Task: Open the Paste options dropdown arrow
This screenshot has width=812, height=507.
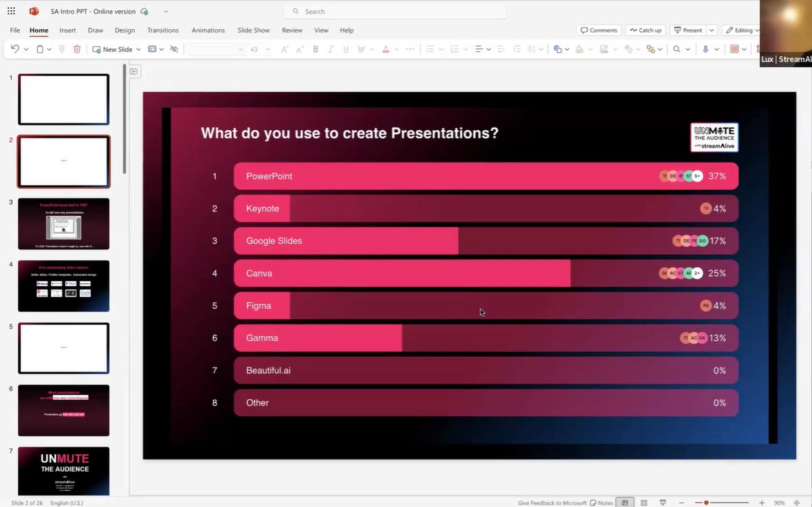Action: (x=49, y=49)
